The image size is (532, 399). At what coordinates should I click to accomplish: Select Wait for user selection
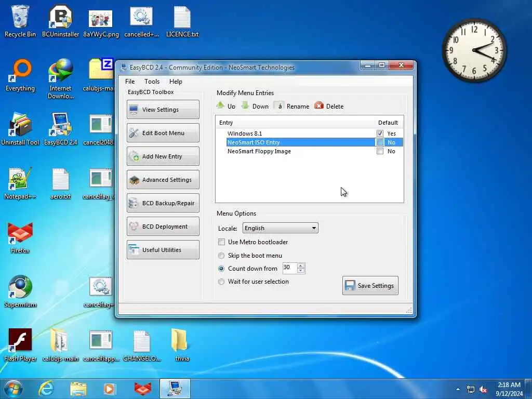221,282
